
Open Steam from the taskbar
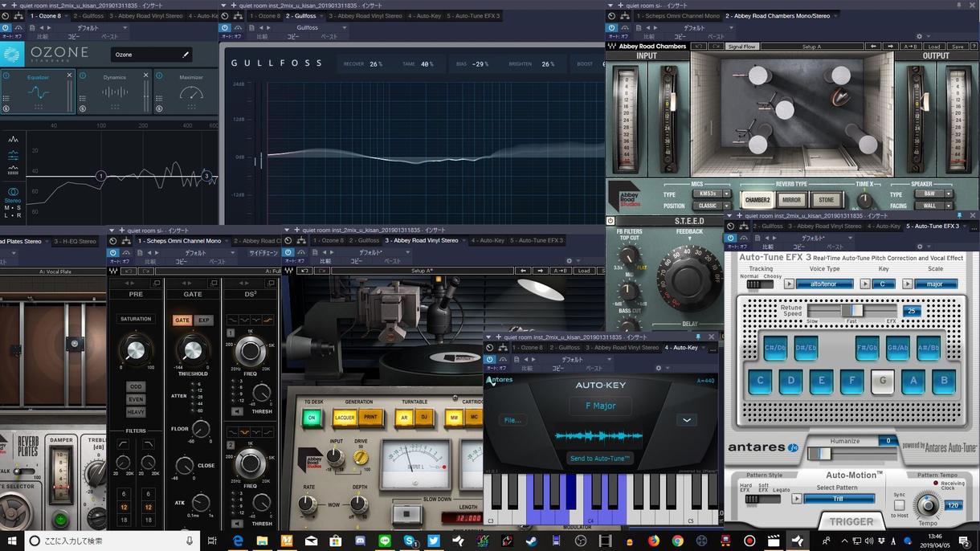click(532, 541)
